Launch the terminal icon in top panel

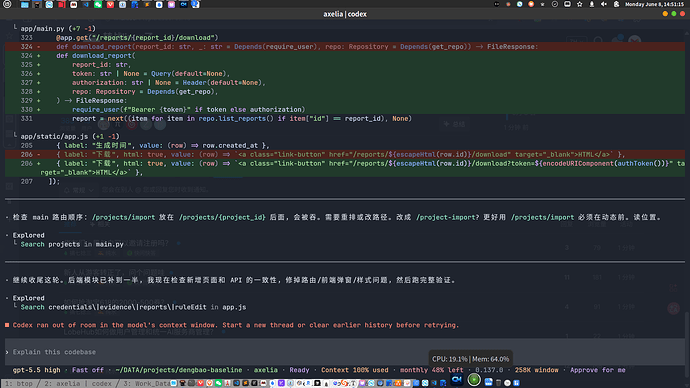pyautogui.click(x=37, y=4)
